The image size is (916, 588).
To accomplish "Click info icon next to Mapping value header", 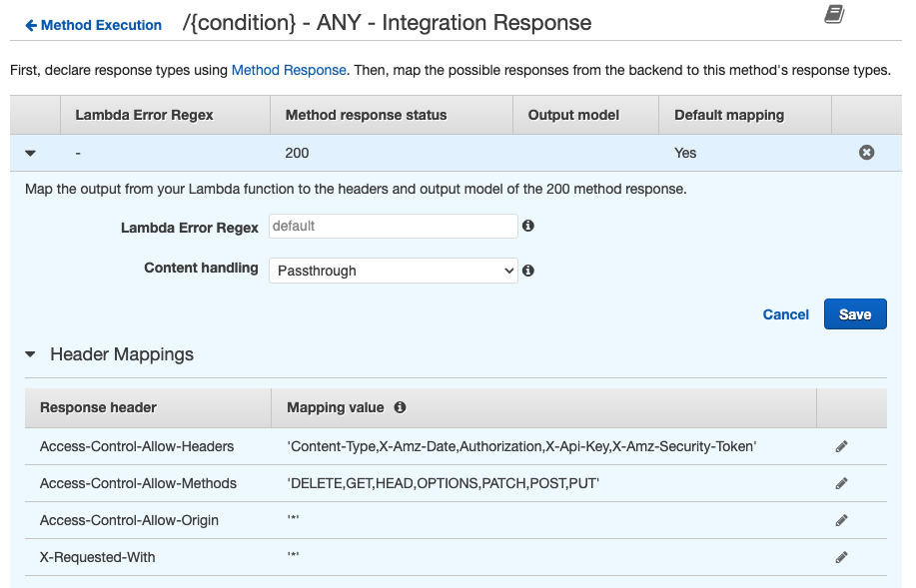I will click(401, 407).
